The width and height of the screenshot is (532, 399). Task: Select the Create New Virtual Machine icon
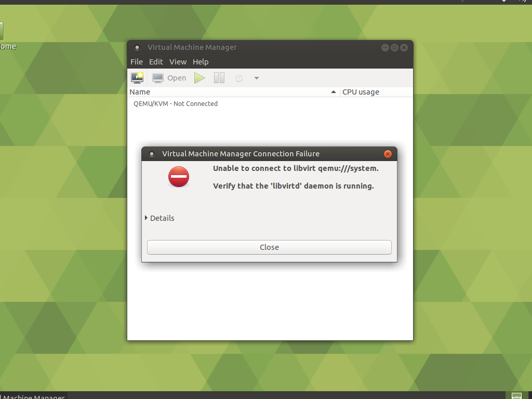pos(137,77)
